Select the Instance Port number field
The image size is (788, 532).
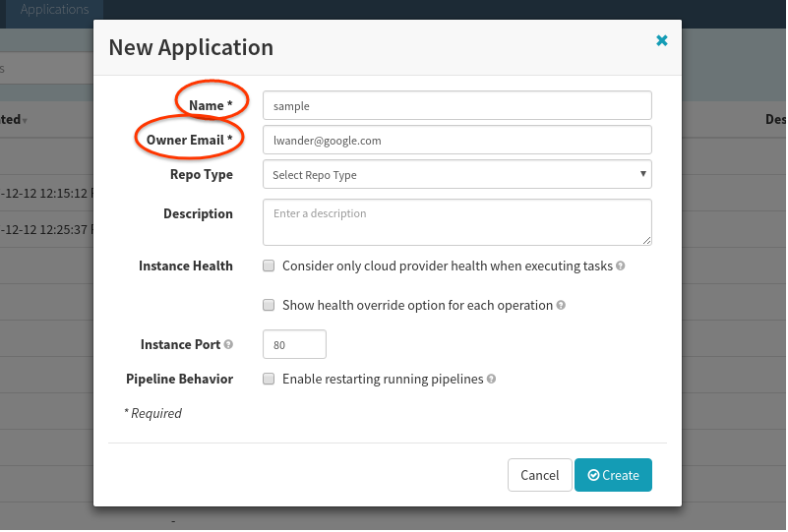point(294,345)
